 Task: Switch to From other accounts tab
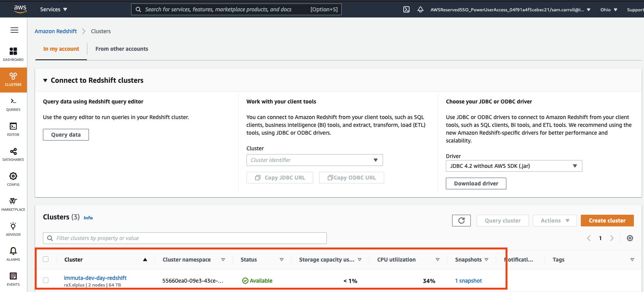click(x=122, y=49)
